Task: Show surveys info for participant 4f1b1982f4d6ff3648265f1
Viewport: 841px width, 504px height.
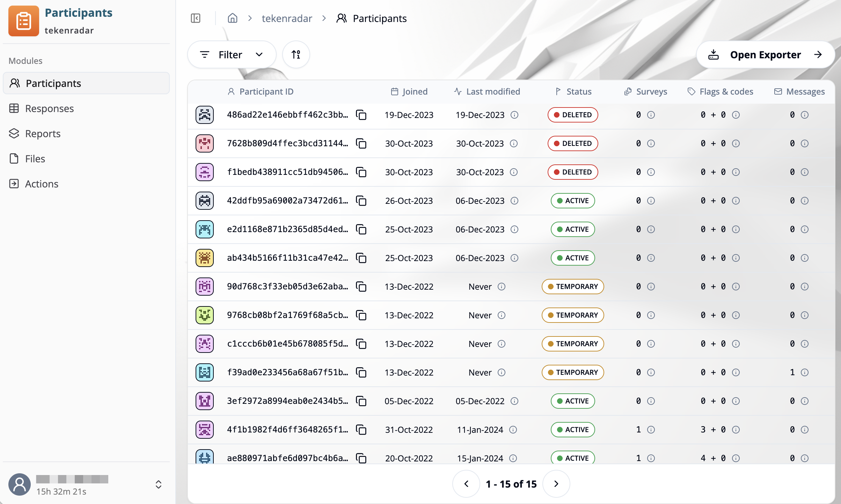Action: [x=651, y=430]
